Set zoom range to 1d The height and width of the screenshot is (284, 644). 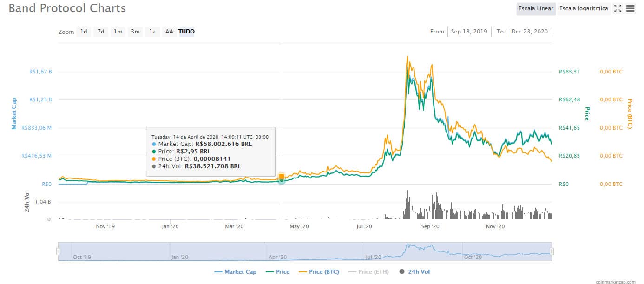click(x=84, y=32)
